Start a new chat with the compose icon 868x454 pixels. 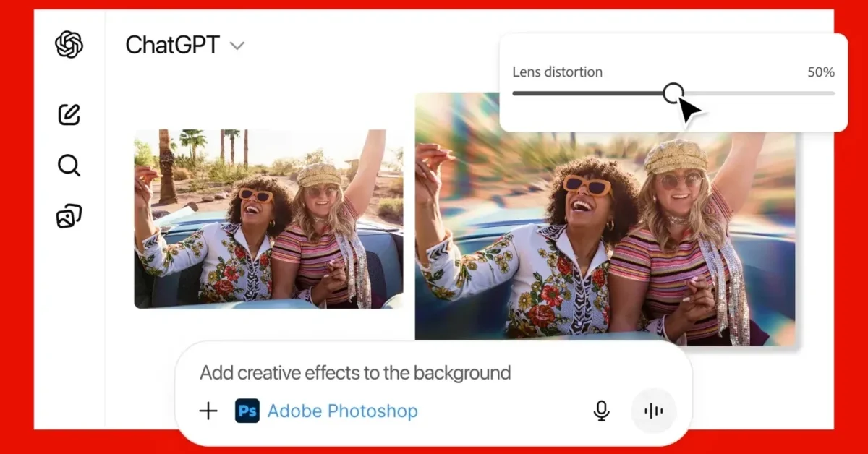coord(68,114)
